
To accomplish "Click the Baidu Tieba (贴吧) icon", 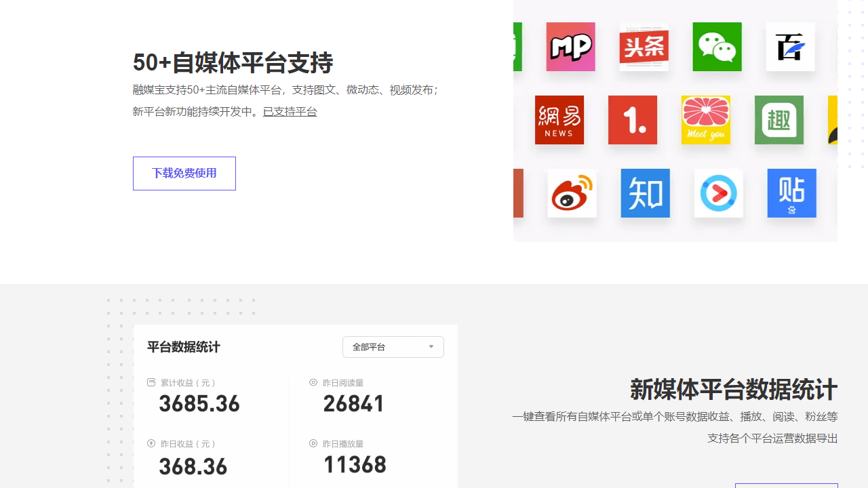I will tap(791, 193).
